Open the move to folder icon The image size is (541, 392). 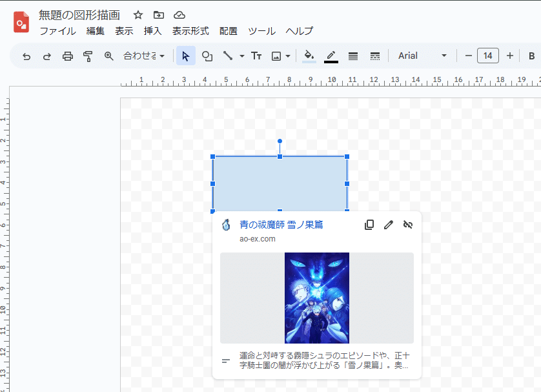[x=159, y=15]
